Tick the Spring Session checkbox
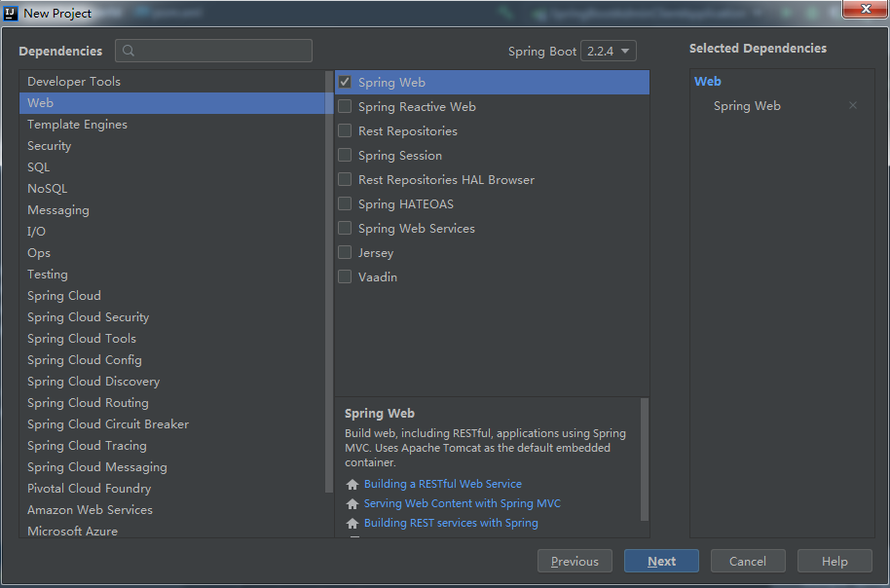This screenshot has width=890, height=588. coord(345,156)
